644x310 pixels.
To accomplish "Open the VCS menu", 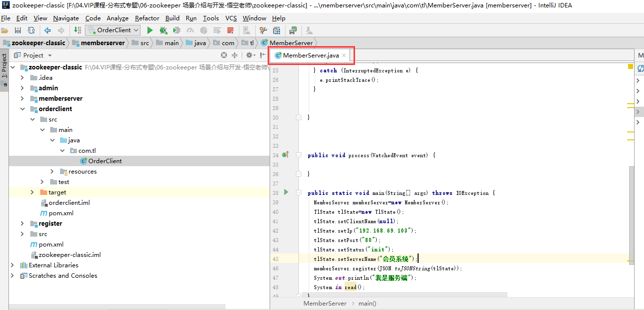I will 231,18.
